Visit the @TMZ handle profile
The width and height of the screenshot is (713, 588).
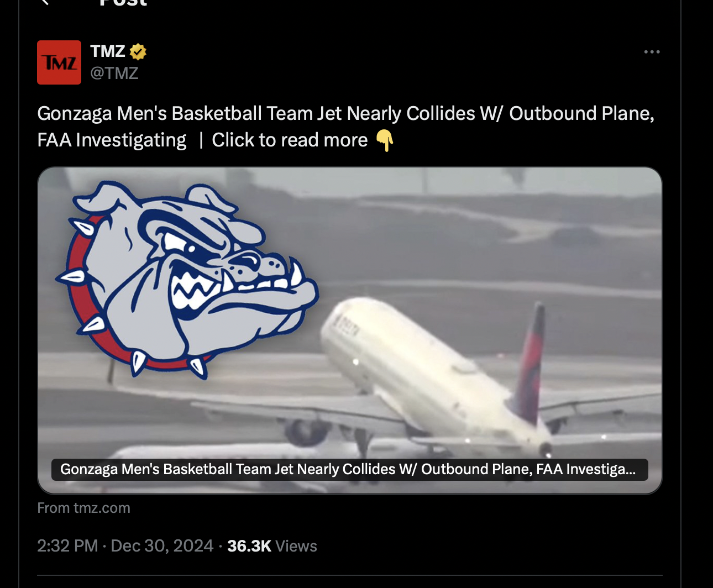click(x=114, y=73)
